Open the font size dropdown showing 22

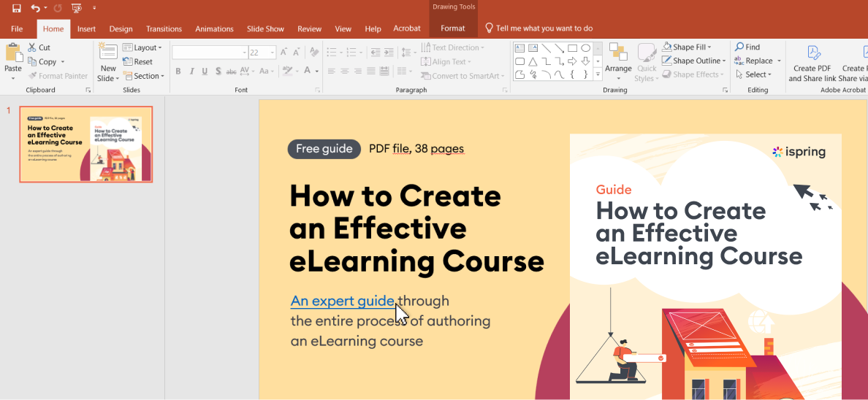click(x=273, y=53)
